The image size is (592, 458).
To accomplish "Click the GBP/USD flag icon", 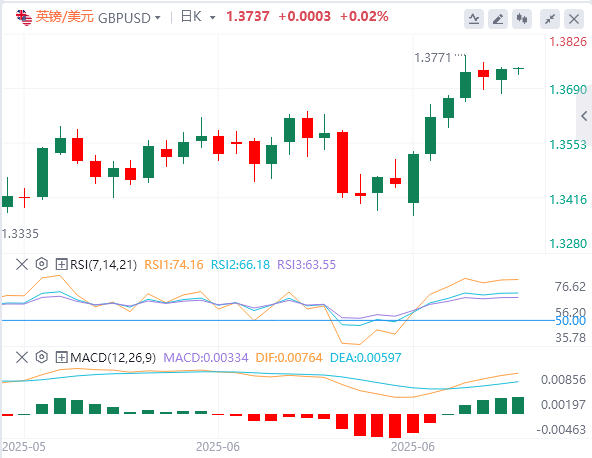I will 24,17.
